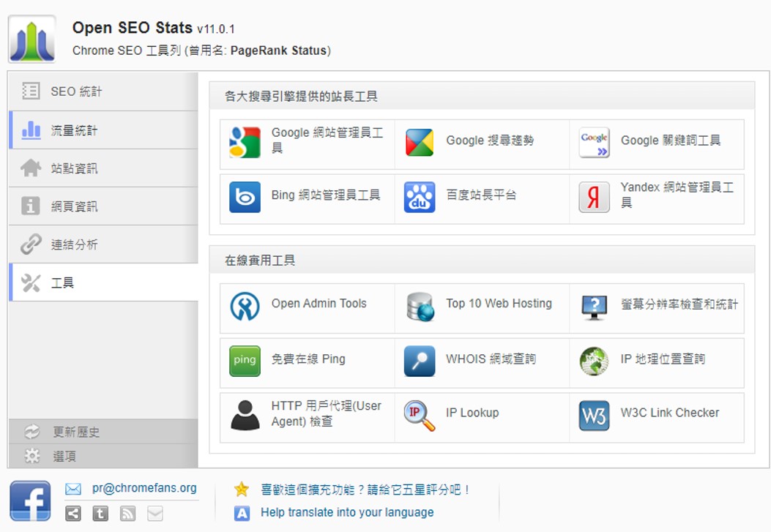Screen dimensions: 771x532
Task: Click the yellow star rating icon
Action: 242,490
